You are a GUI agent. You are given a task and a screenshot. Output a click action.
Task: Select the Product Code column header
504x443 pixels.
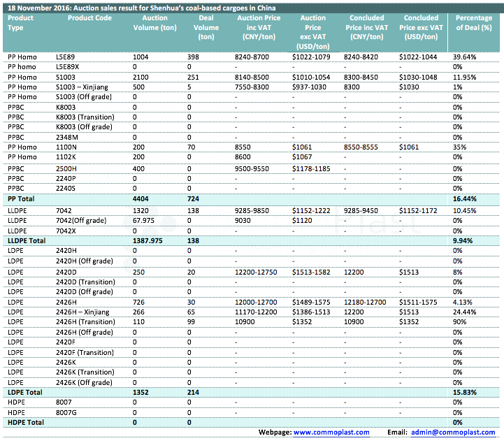pyautogui.click(x=89, y=18)
